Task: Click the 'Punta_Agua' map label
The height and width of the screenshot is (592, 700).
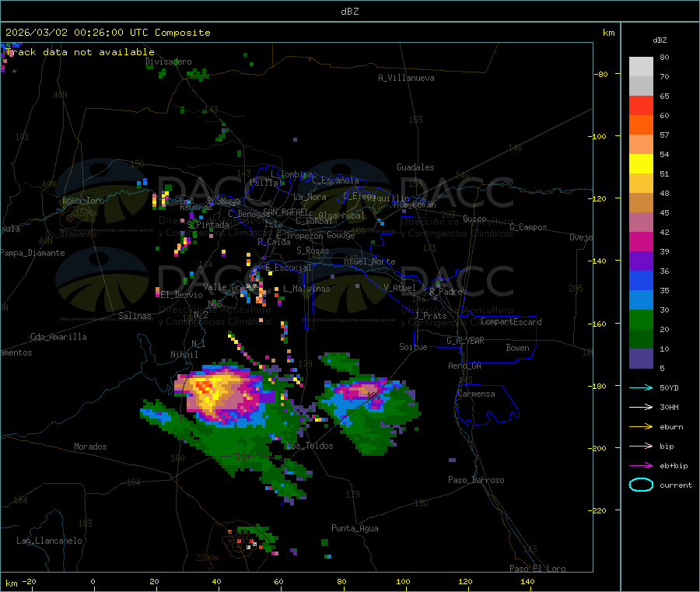Action: pos(355,528)
